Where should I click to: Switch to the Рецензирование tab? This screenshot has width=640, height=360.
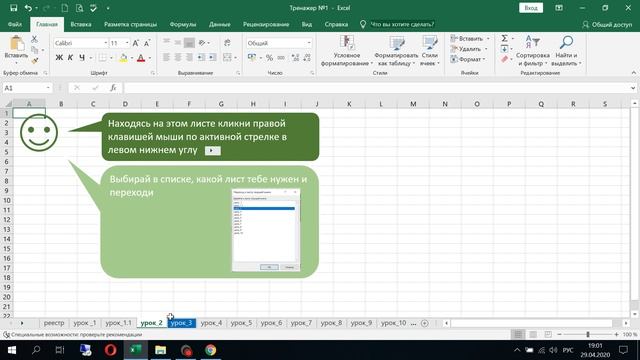point(266,24)
